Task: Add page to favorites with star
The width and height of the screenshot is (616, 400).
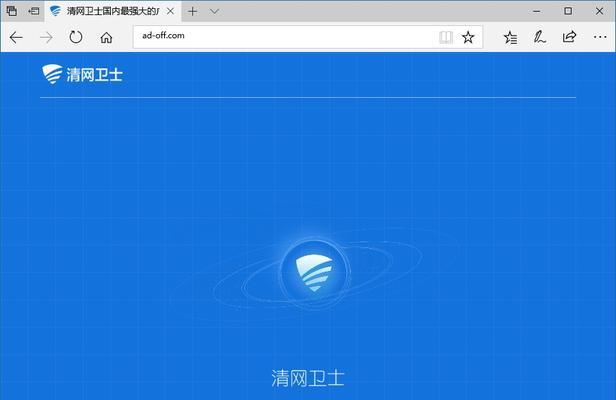Action: pos(468,37)
